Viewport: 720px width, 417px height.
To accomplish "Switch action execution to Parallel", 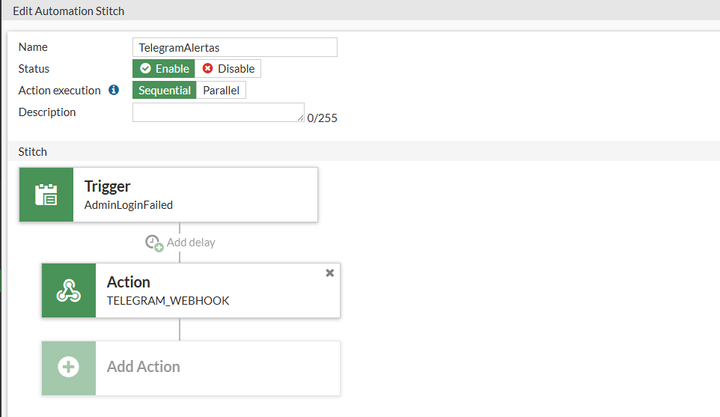I will (x=221, y=90).
